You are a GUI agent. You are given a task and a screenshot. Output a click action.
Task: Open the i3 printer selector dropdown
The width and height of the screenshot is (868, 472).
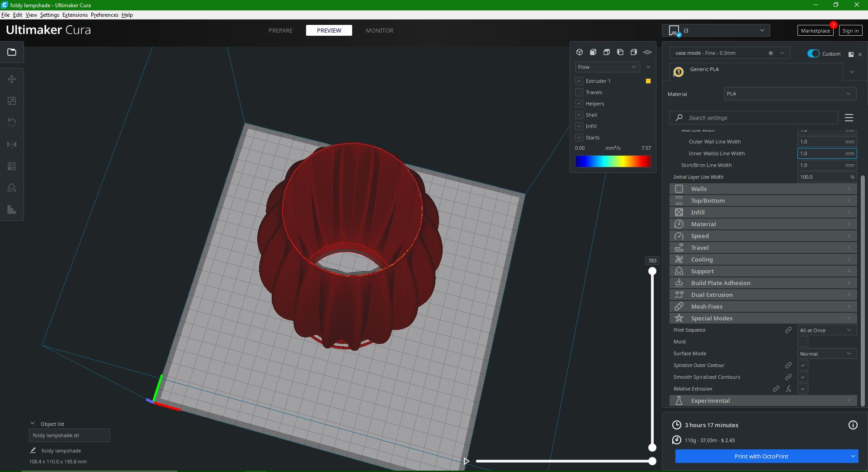[716, 30]
